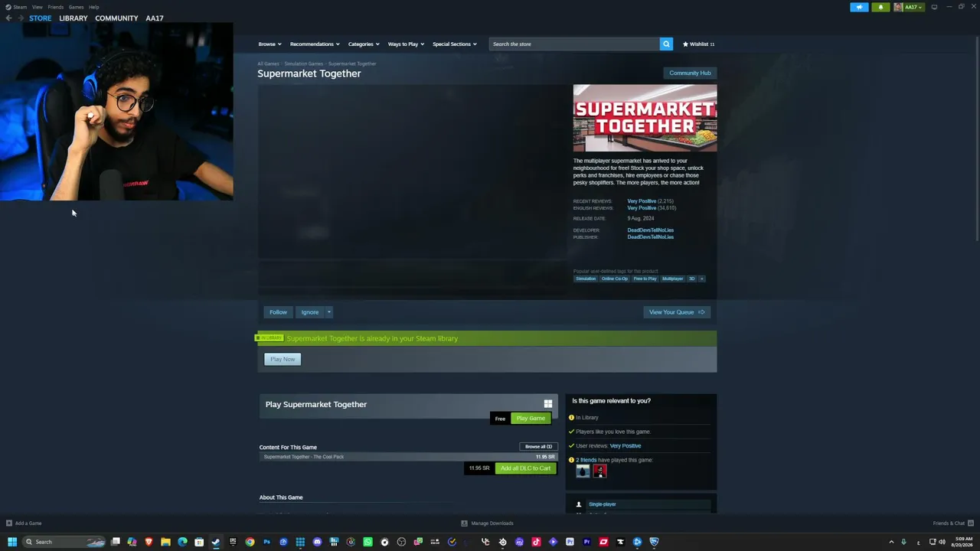
Task: Click the blue megaphone news icon
Action: point(859,7)
